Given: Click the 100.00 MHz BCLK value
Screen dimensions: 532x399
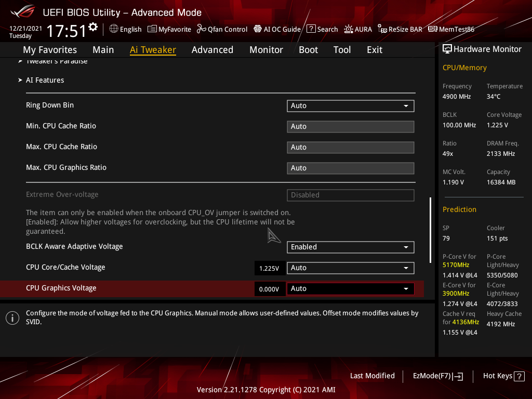Looking at the screenshot, I should point(459,125).
